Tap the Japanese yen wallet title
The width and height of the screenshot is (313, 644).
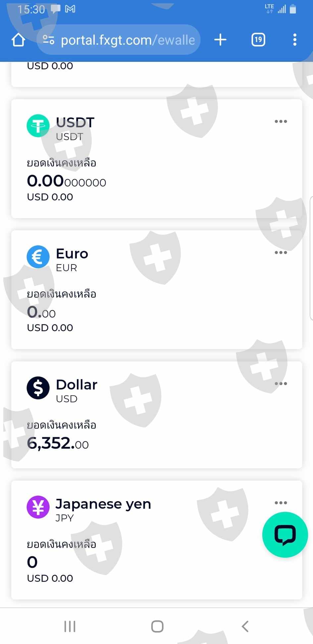tap(103, 504)
